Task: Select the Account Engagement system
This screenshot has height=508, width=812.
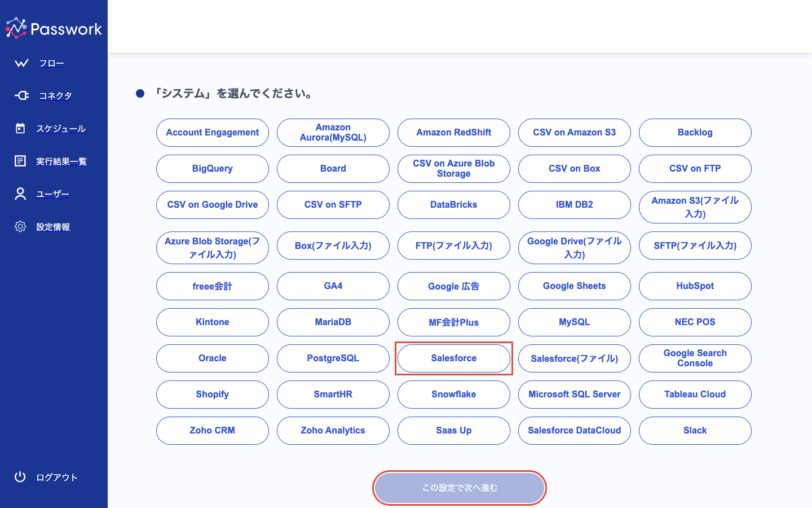Action: click(213, 133)
